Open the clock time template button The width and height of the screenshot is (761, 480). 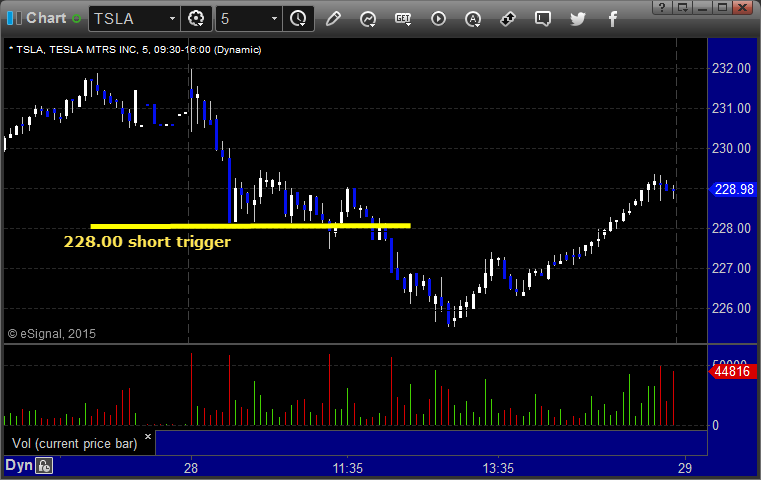298,19
